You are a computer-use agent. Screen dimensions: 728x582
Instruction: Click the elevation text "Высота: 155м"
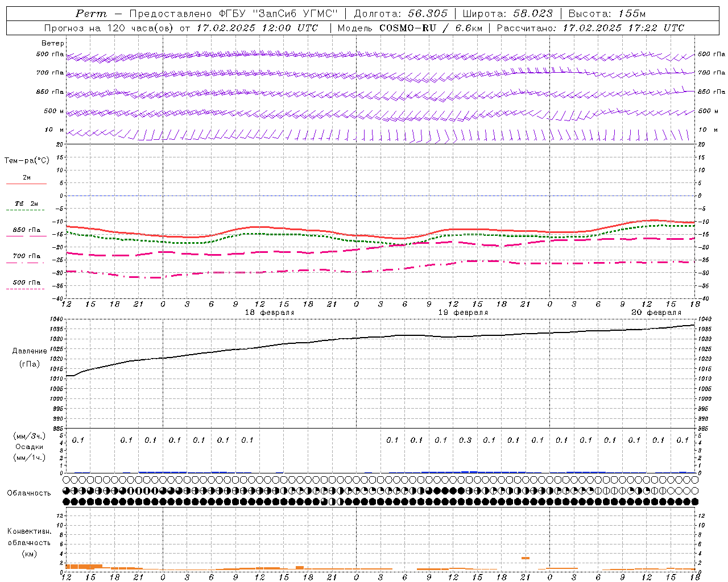tap(607, 14)
